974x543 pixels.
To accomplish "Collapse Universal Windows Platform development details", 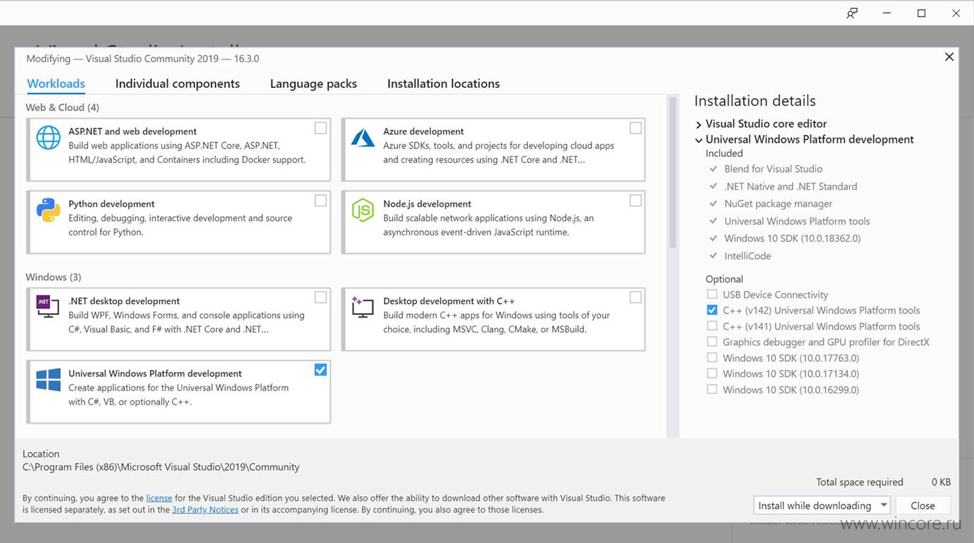I will pyautogui.click(x=699, y=140).
